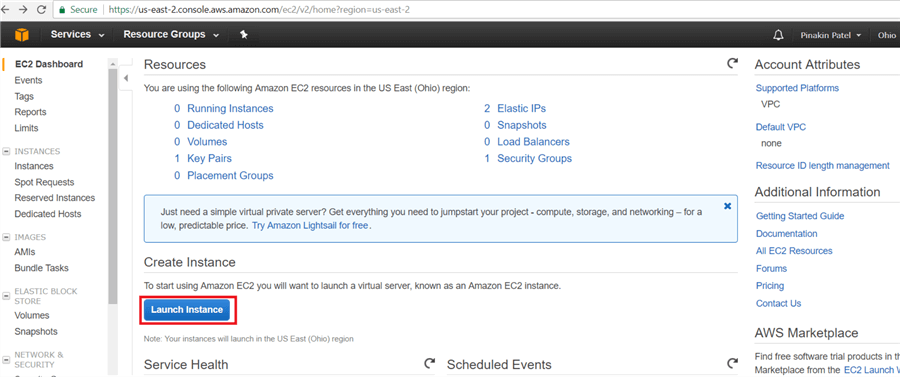
Task: Reload the page in browser
Action: [x=41, y=10]
